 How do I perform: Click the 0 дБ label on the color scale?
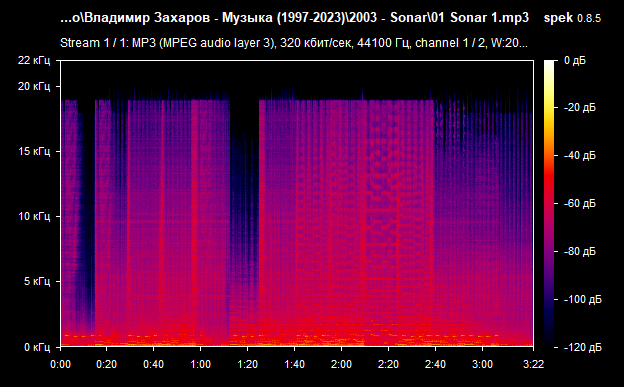pyautogui.click(x=575, y=61)
